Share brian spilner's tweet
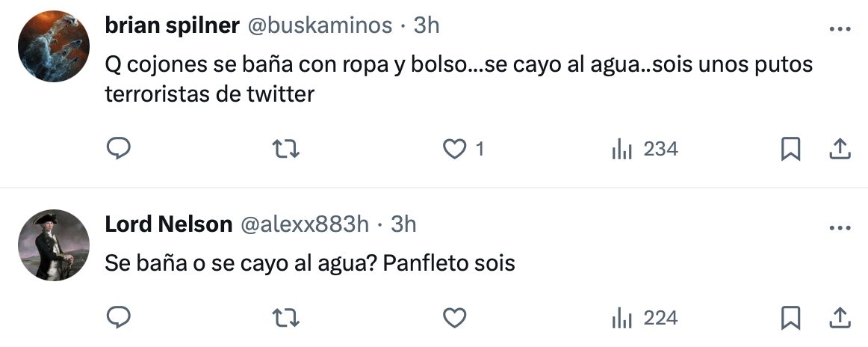The image size is (868, 347). 840,150
